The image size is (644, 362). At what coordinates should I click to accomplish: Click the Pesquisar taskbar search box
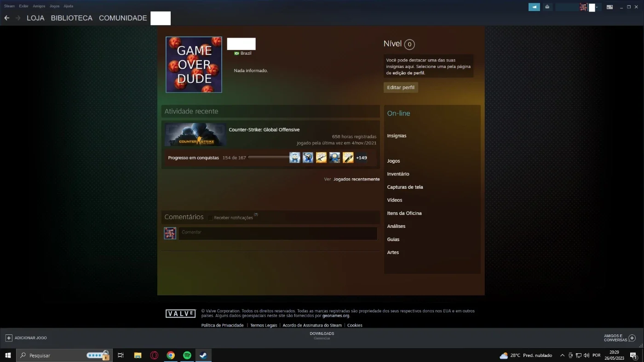pyautogui.click(x=64, y=355)
